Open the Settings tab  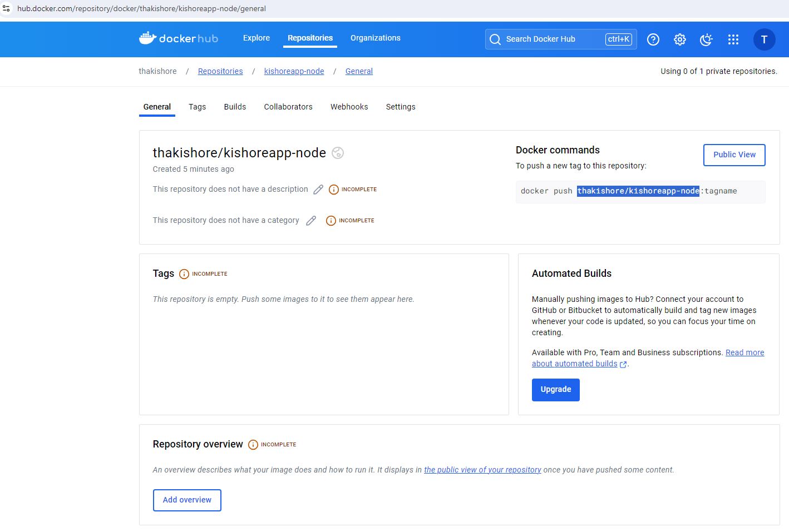[401, 107]
